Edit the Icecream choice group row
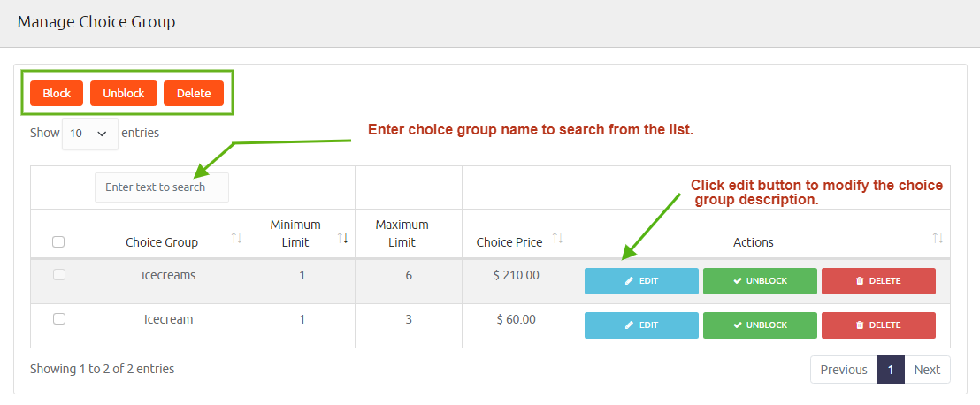Viewport: 980px width, 405px height. click(x=641, y=325)
